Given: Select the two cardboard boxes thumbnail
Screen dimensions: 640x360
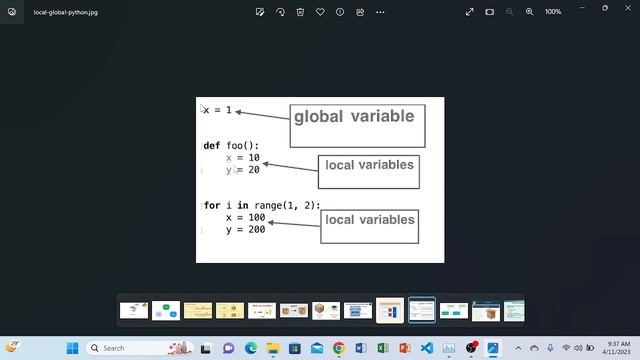Looking at the screenshot, I should coord(294,311).
